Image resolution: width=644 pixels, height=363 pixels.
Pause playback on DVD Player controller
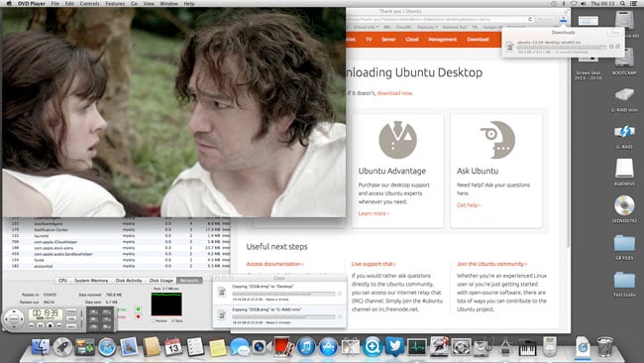[41, 325]
